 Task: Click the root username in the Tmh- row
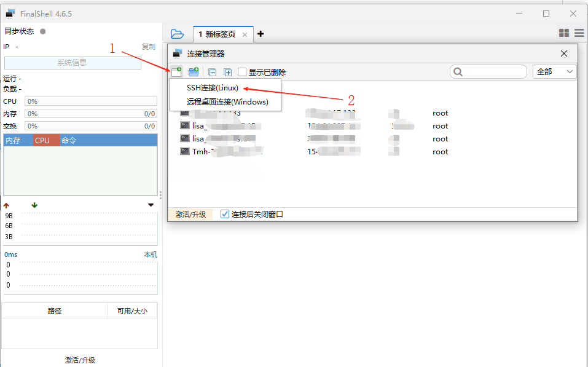point(441,152)
